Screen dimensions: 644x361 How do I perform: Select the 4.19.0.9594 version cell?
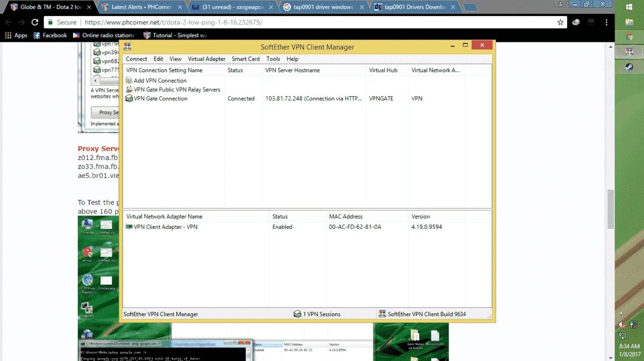coord(427,227)
